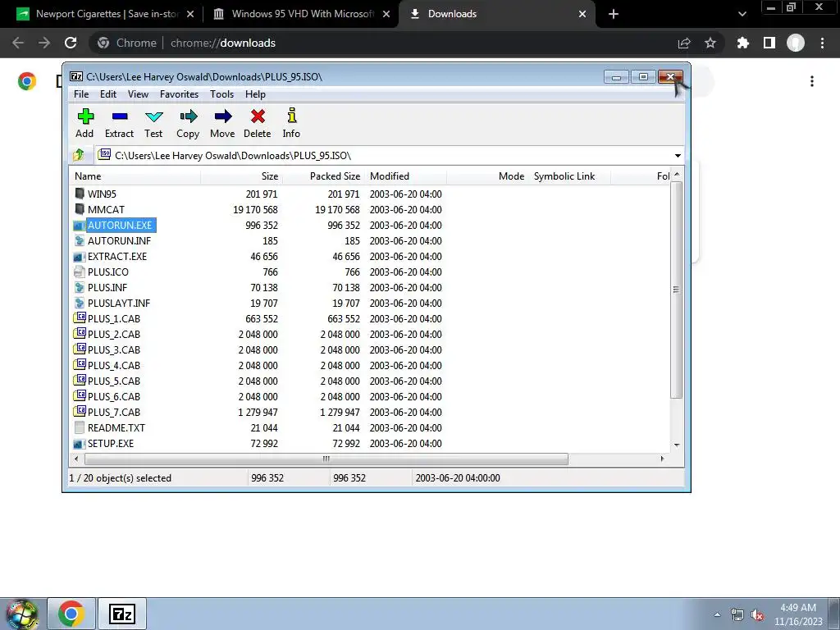Click the Add toolbar icon
The image size is (840, 630).
[85, 116]
